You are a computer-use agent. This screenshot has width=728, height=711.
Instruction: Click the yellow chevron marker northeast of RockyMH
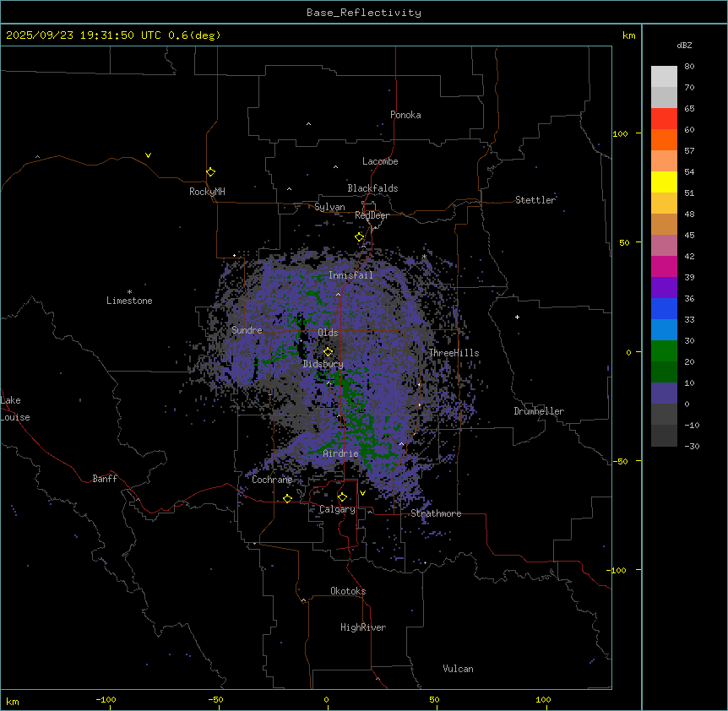coord(148,155)
